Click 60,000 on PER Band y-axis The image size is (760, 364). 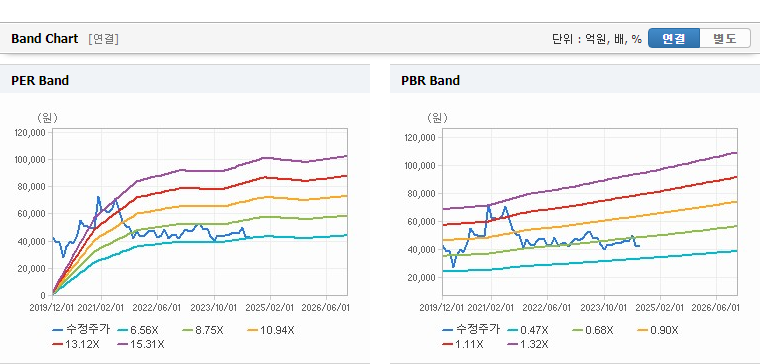pyautogui.click(x=32, y=214)
